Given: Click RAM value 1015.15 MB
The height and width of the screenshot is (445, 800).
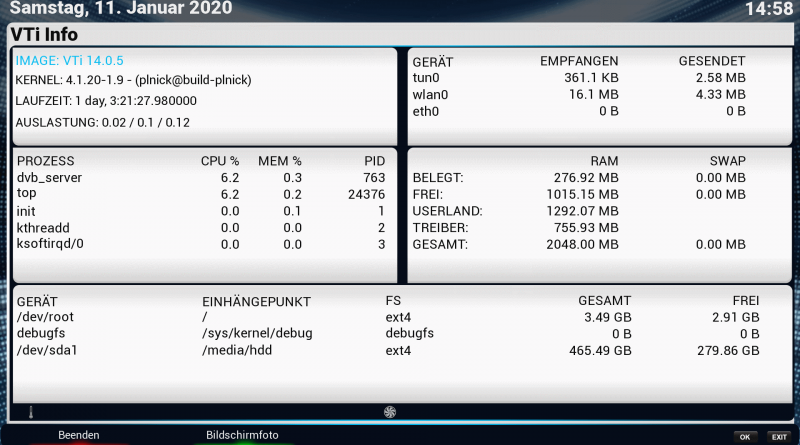Looking at the screenshot, I should click(x=583, y=194).
